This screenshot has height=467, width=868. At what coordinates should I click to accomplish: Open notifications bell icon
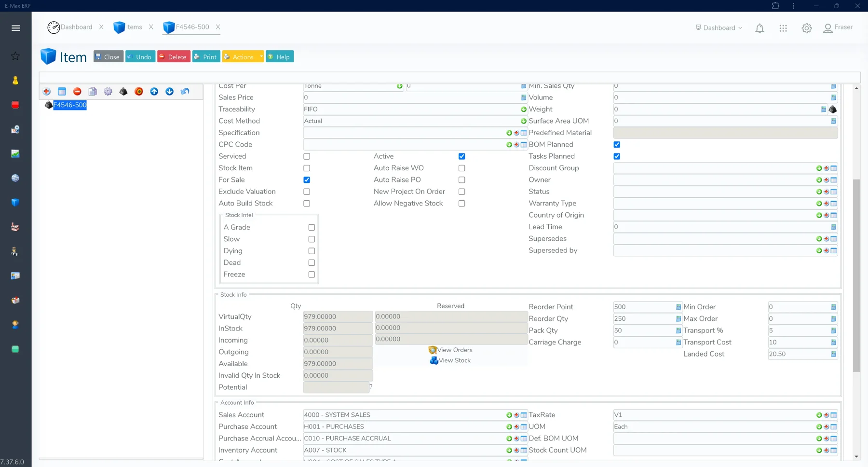click(x=759, y=28)
